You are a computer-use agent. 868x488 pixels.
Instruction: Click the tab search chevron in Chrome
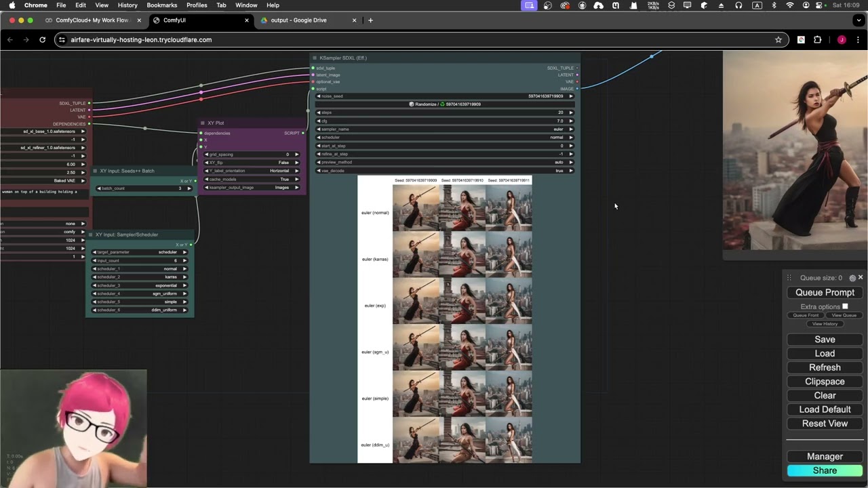point(858,20)
